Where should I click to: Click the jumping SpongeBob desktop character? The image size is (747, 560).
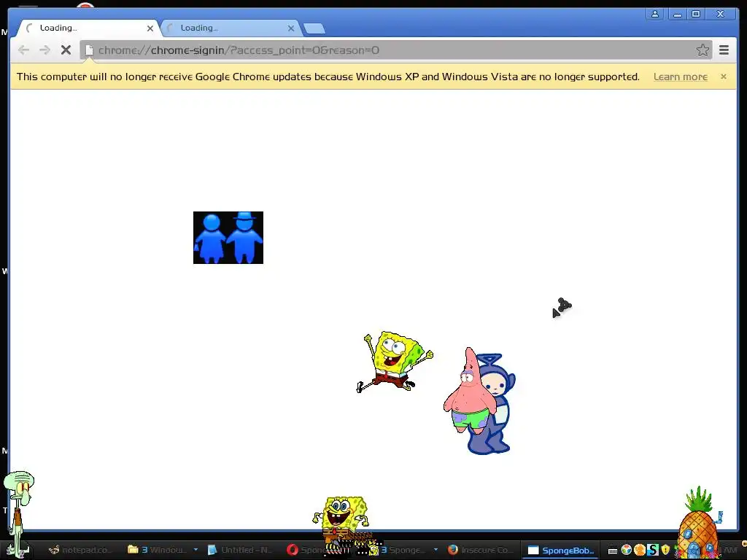tap(395, 362)
